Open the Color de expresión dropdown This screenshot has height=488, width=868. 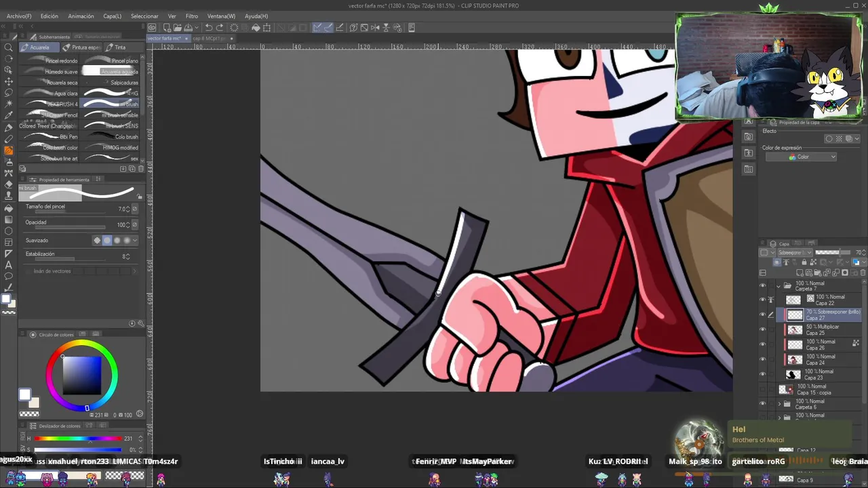801,157
